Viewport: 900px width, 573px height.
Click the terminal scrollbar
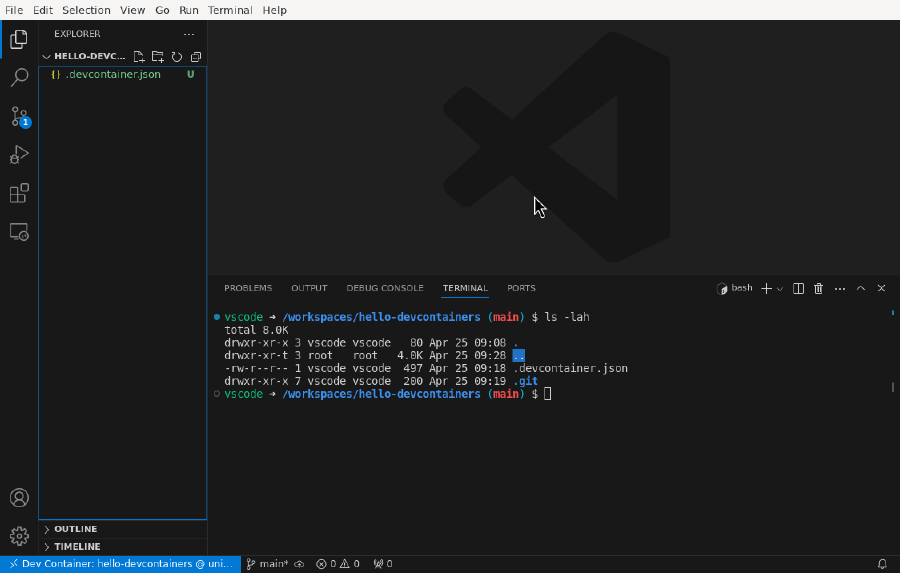pyautogui.click(x=893, y=388)
